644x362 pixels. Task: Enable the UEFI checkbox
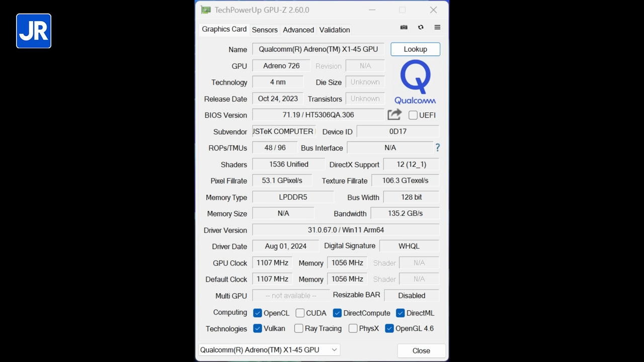(413, 115)
